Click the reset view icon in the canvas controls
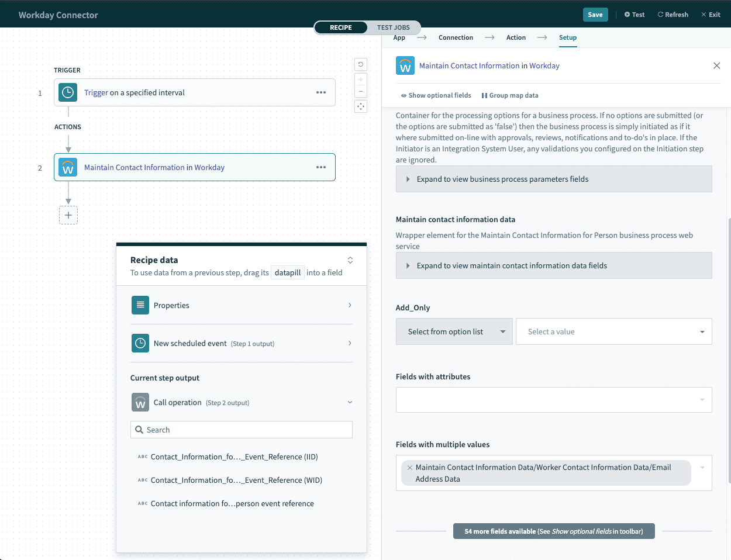Viewport: 731px width, 560px height. (x=360, y=64)
